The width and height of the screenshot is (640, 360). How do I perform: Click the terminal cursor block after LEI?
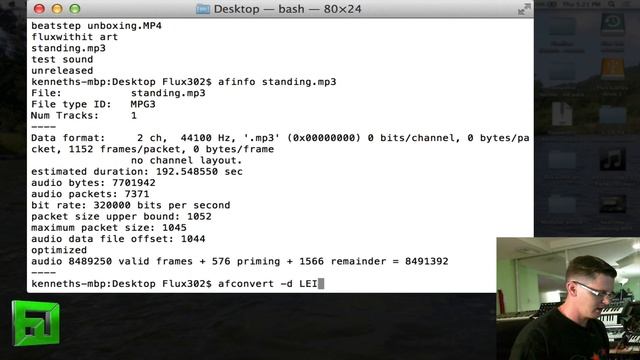click(x=321, y=284)
